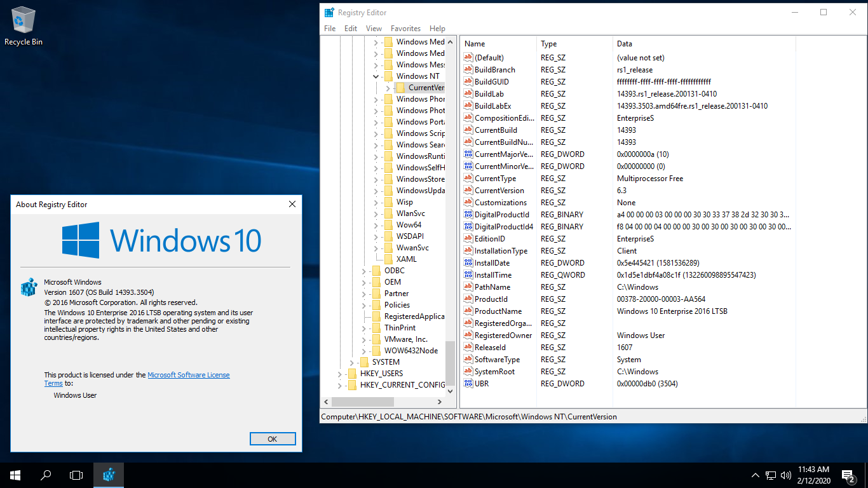Expand the SYSTEM hive node
The height and width of the screenshot is (488, 868).
351,362
